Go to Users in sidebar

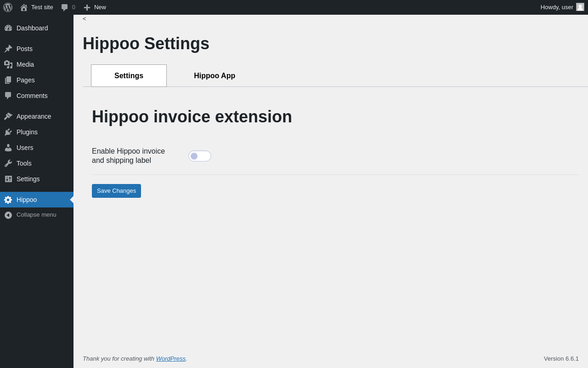point(25,148)
